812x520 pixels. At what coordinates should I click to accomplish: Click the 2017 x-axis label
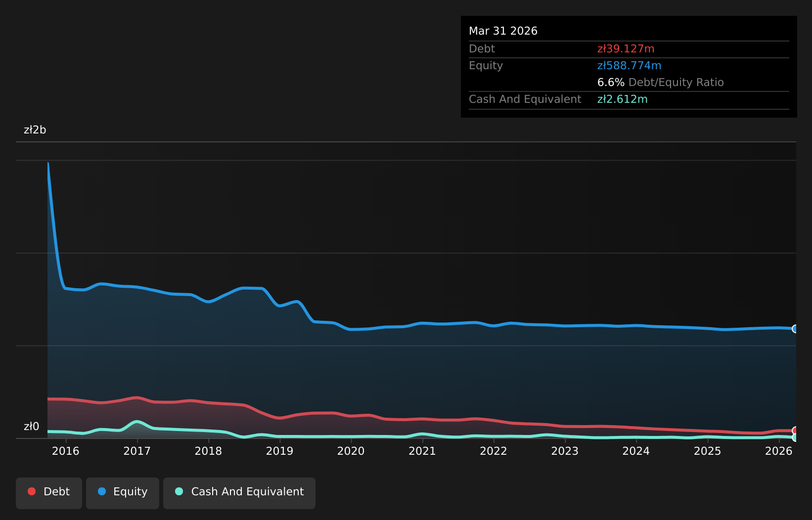137,451
